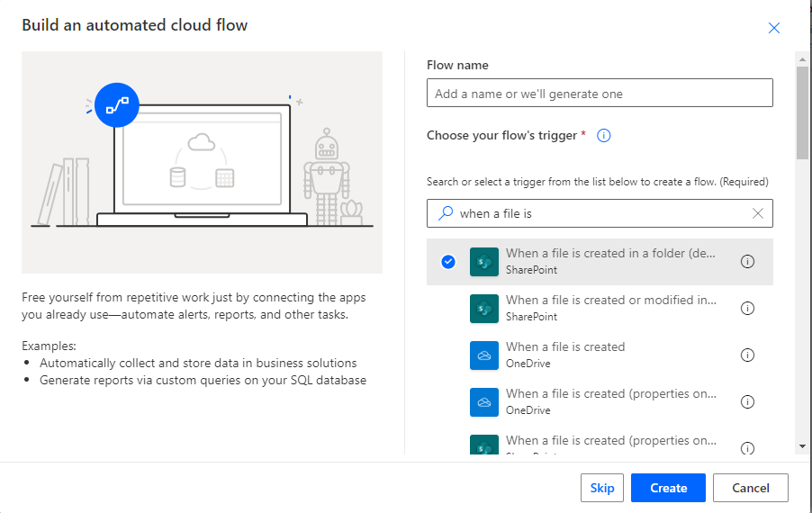Image resolution: width=812 pixels, height=513 pixels.
Task: Clear the trigger search text with X
Action: 757,213
